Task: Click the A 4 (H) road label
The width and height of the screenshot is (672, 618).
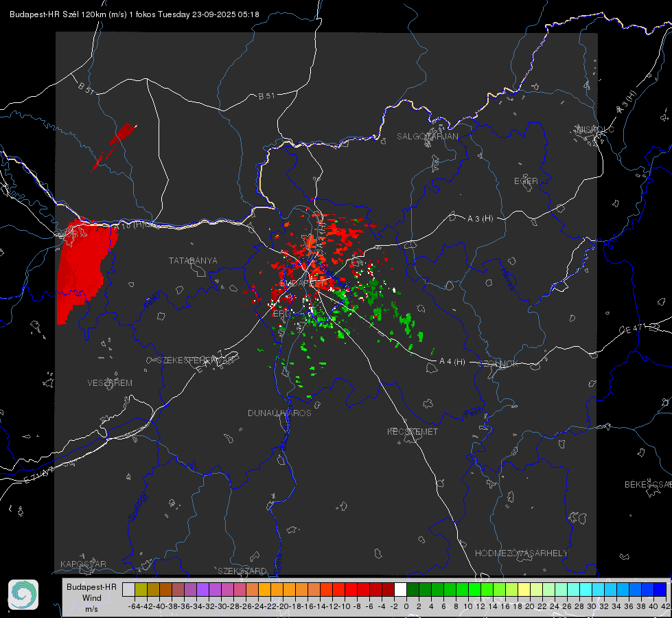Action: coord(452,362)
